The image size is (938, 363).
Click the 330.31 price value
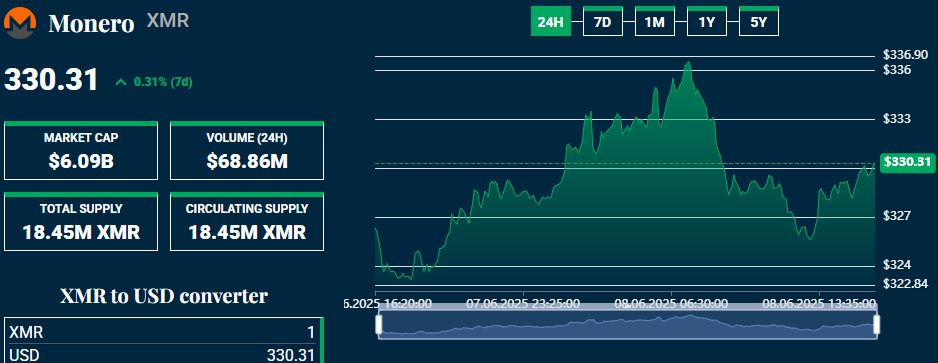51,80
